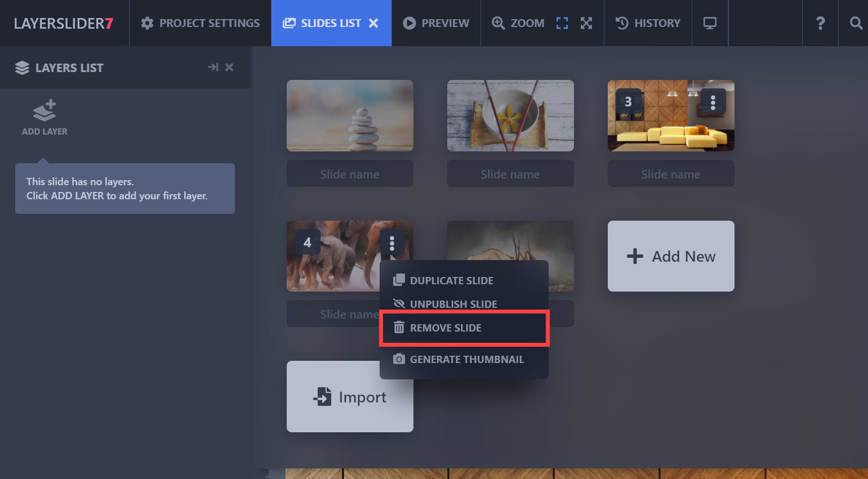Viewport: 868px width, 479px height.
Task: Select the bowl with flower slide thumbnail
Action: (510, 115)
